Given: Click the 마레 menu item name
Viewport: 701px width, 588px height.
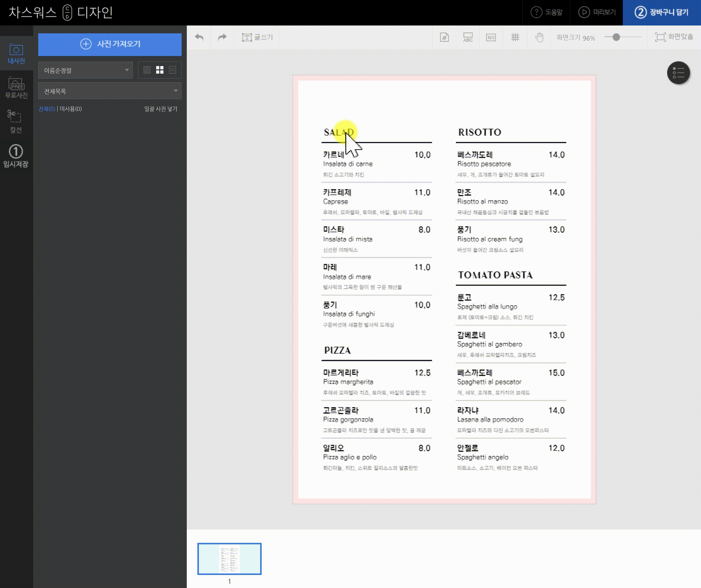Looking at the screenshot, I should 330,267.
